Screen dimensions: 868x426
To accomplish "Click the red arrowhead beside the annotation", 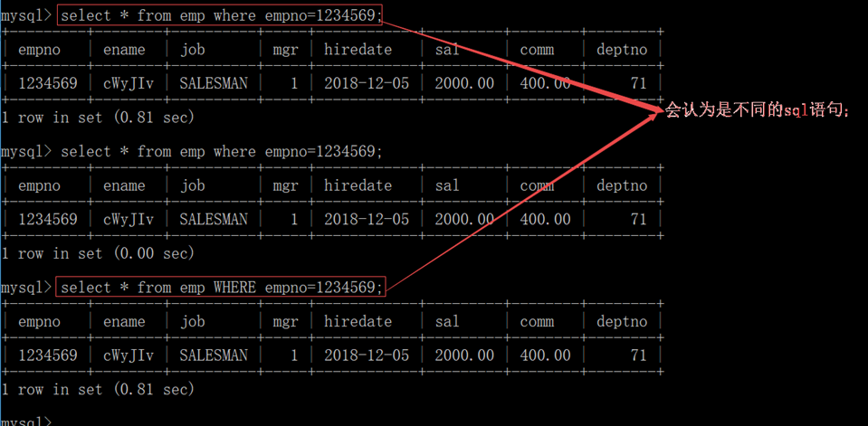I will 657,111.
